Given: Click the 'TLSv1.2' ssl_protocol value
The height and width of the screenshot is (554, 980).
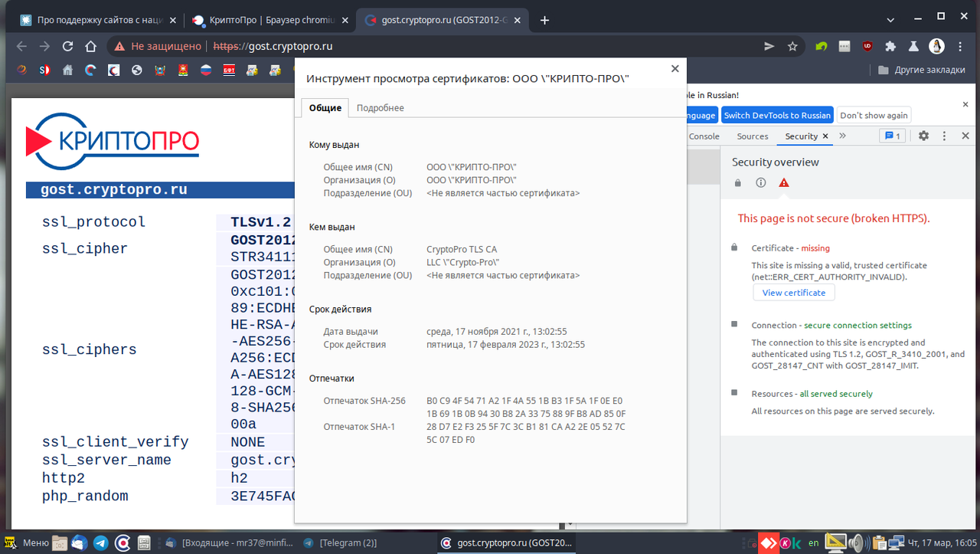Looking at the screenshot, I should [261, 222].
